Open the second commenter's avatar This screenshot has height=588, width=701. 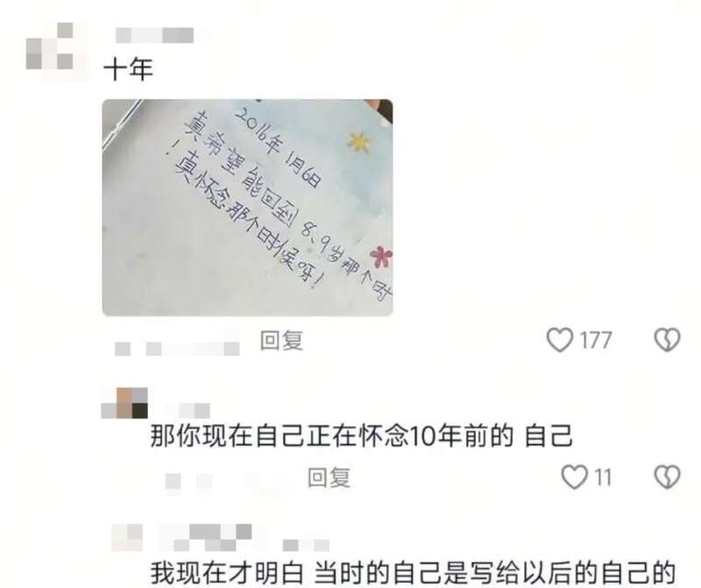click(x=124, y=403)
